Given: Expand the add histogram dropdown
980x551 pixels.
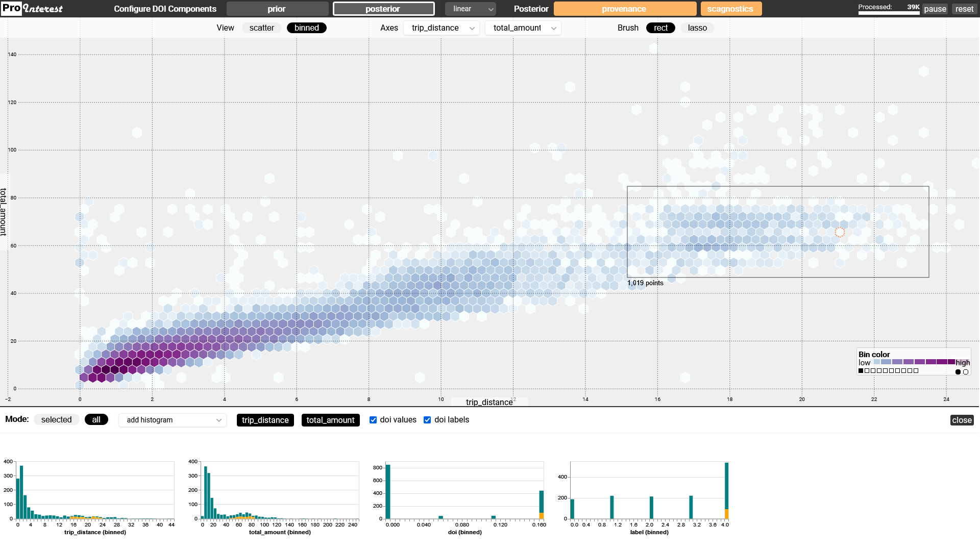Looking at the screenshot, I should pos(173,420).
